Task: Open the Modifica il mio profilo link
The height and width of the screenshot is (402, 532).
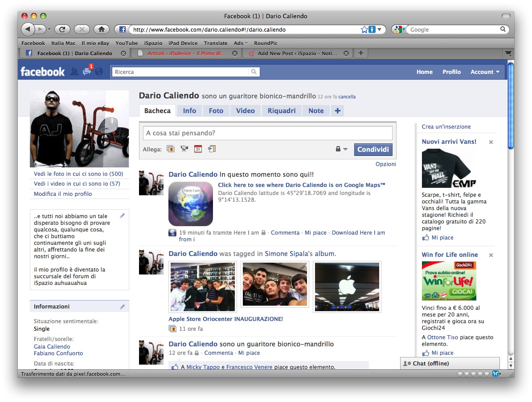Action: tap(63, 194)
